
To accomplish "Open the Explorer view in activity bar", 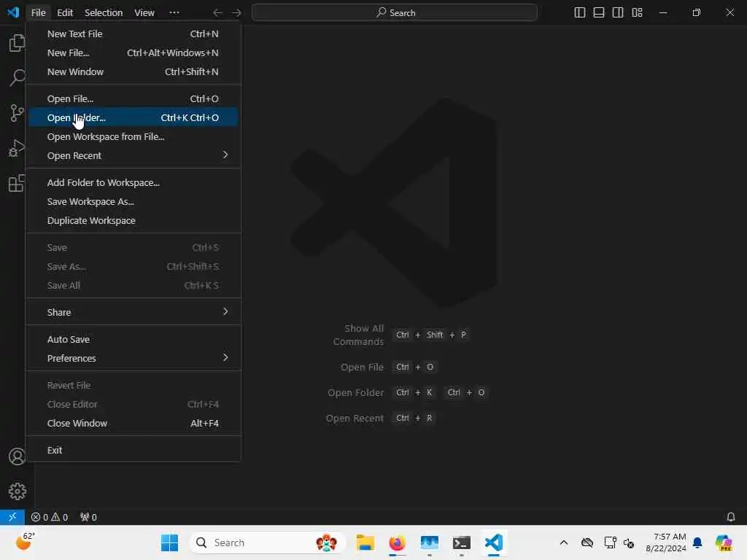I will [17, 43].
